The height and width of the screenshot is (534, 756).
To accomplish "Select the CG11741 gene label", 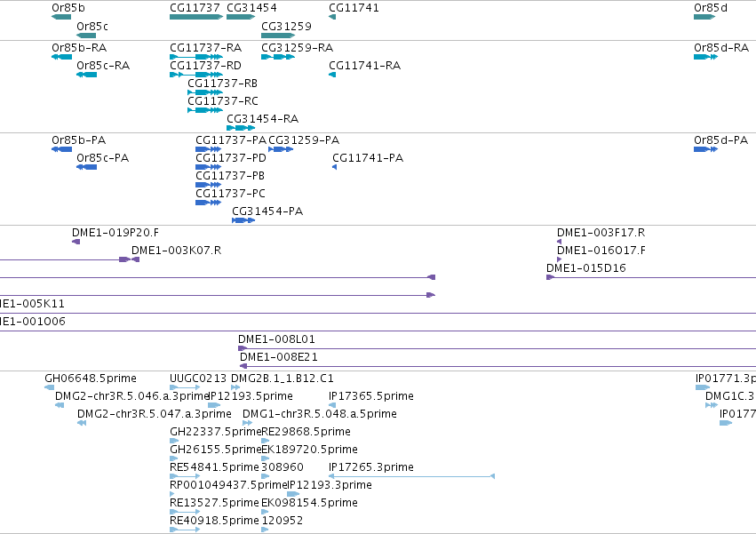I will (x=354, y=8).
